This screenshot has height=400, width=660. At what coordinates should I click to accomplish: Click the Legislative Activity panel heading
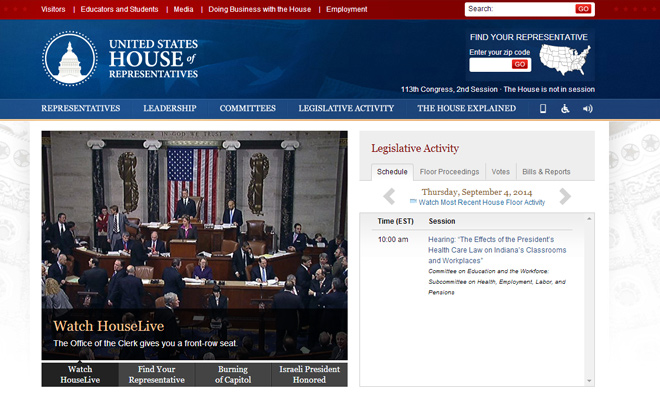pyautogui.click(x=415, y=148)
